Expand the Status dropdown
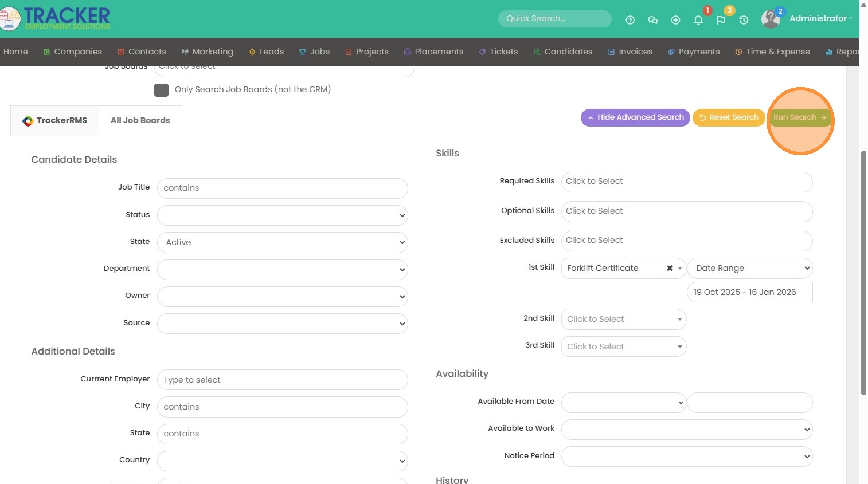Screen dimensions: 868x484 point(282,215)
